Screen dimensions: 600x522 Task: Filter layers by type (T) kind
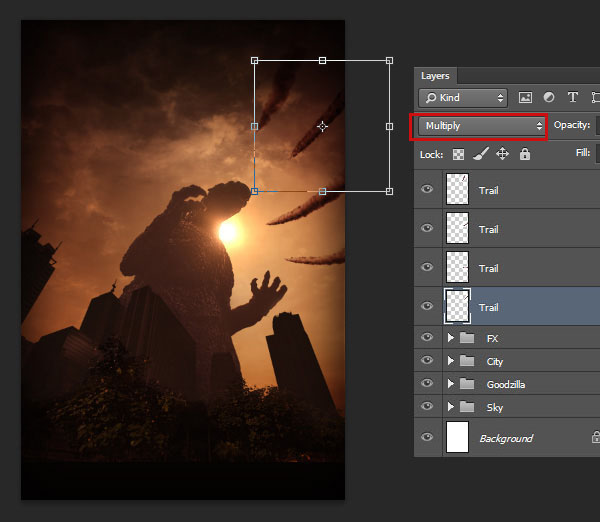(x=572, y=98)
